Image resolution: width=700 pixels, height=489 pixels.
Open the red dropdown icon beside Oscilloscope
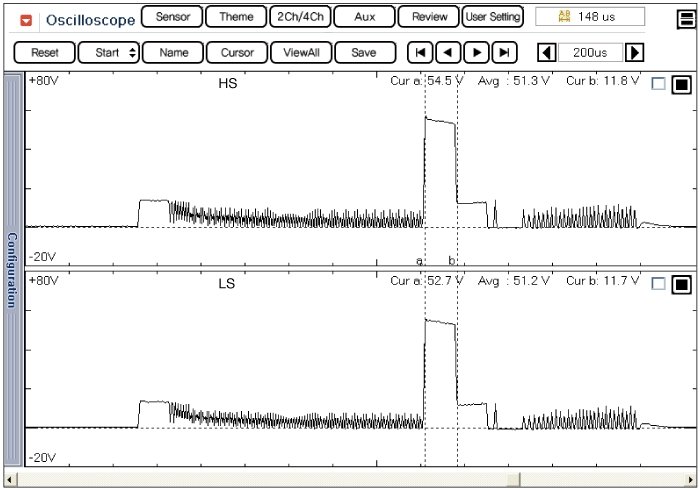(x=26, y=20)
